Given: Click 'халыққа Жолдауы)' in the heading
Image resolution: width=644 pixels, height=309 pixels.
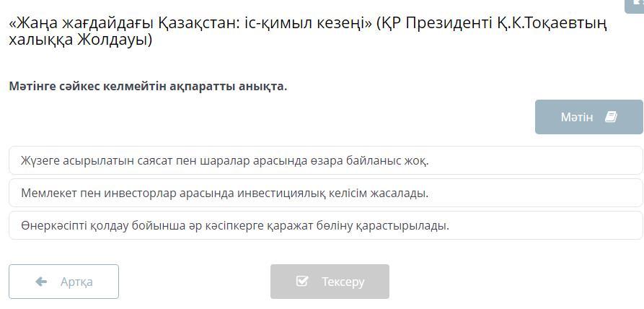Looking at the screenshot, I should coord(80,40).
